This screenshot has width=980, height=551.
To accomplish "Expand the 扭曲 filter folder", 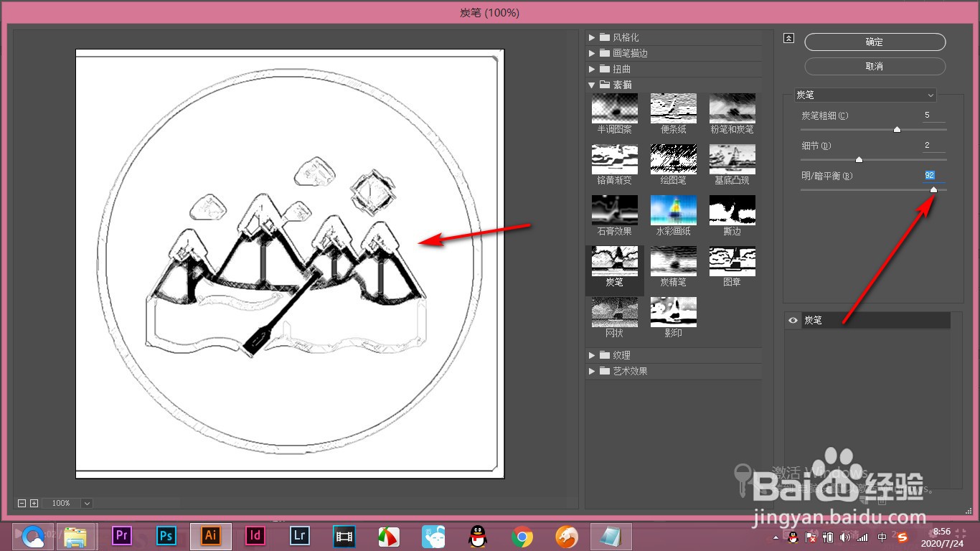I will click(592, 69).
